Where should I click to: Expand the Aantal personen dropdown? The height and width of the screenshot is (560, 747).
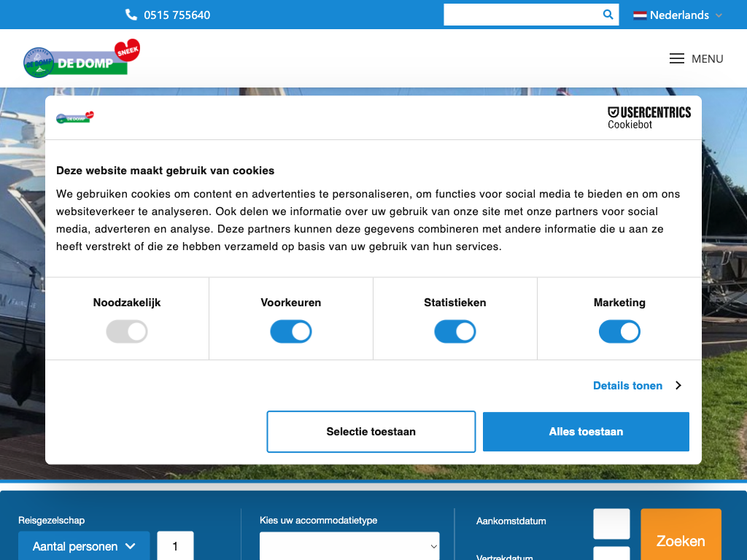[84, 546]
